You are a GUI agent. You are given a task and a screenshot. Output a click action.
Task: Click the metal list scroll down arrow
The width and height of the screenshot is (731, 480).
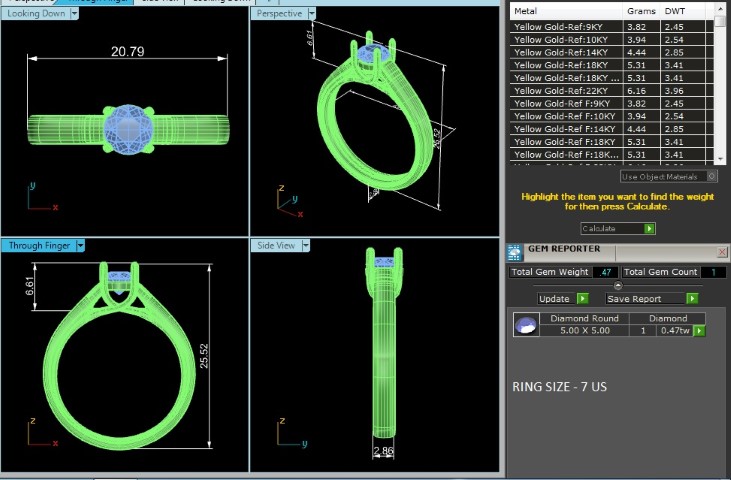(721, 159)
